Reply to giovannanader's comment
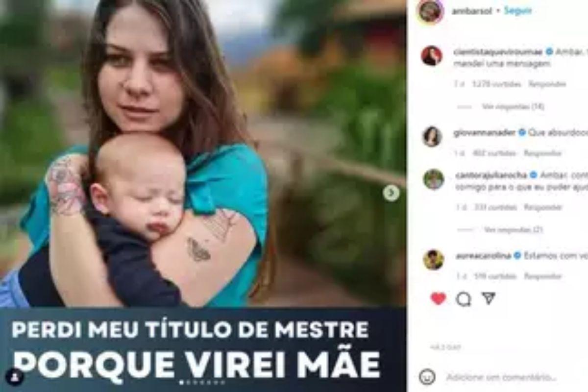Viewport: 588px width, 392px height. point(542,153)
